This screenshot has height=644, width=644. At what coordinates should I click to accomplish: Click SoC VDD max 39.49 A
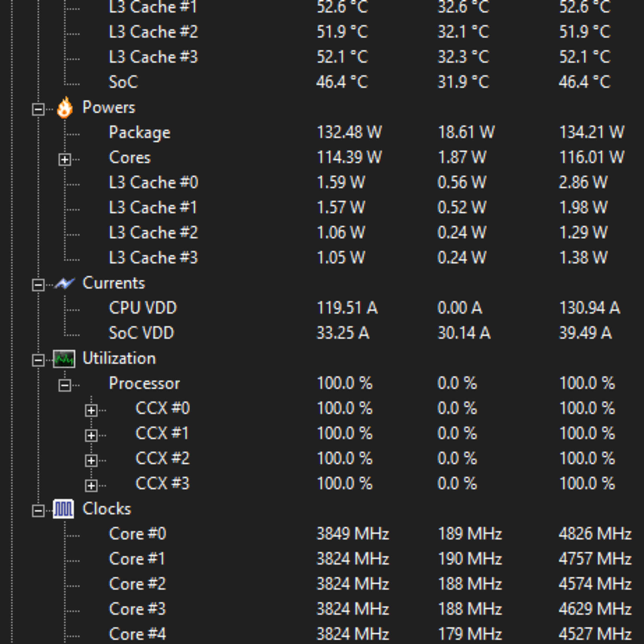tap(585, 333)
